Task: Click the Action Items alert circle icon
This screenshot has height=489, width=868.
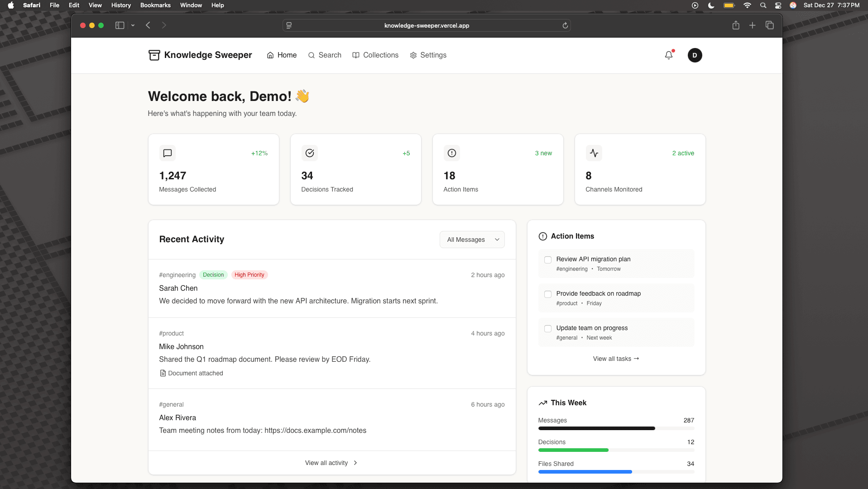Action: 452,153
